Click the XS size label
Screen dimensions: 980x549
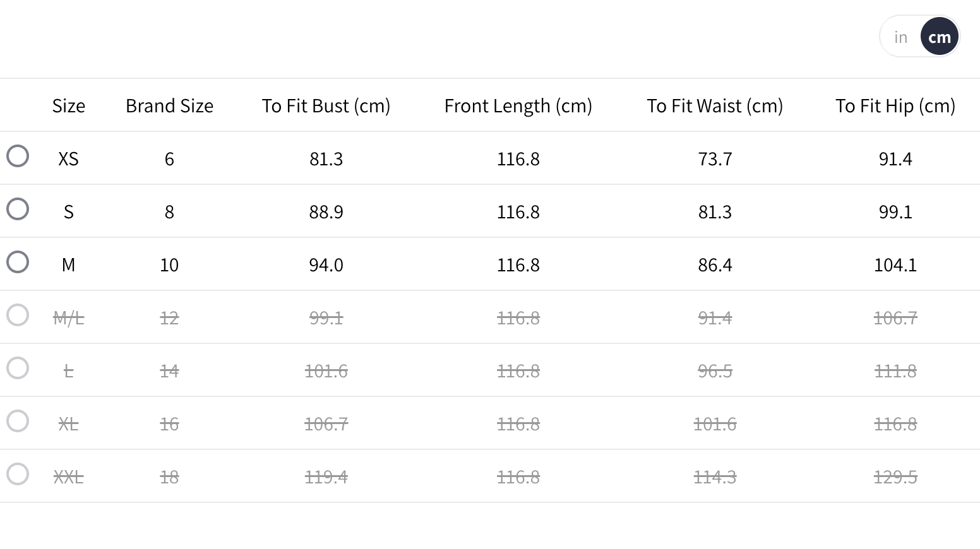coord(68,159)
